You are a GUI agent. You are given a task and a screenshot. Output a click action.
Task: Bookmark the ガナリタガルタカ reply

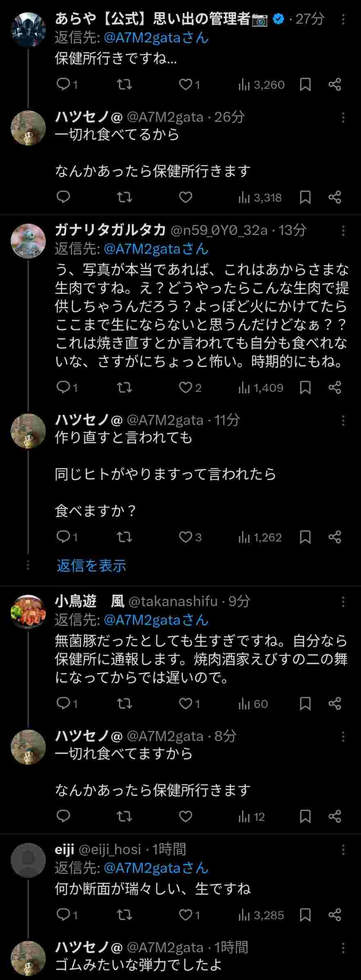click(305, 388)
